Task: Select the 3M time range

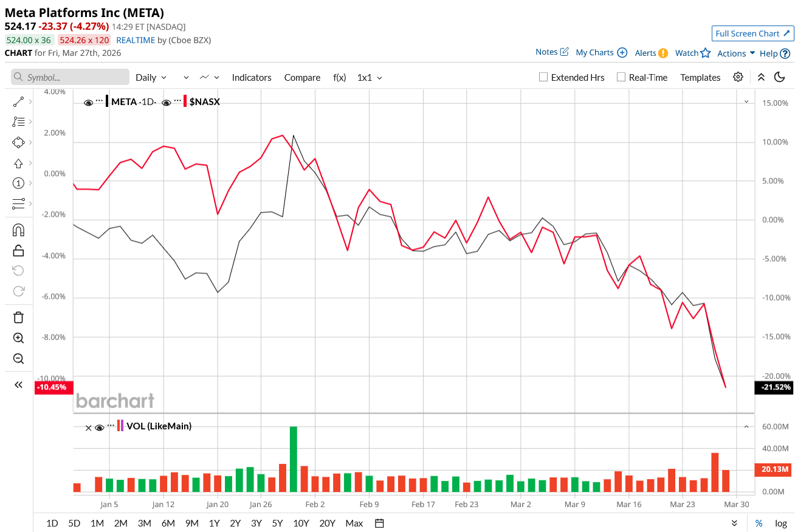Action: [x=144, y=523]
